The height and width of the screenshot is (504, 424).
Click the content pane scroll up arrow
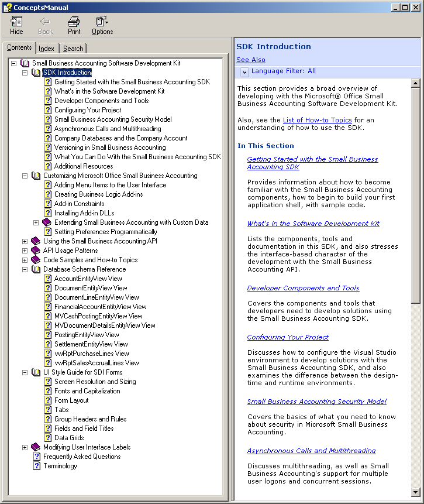click(x=416, y=83)
